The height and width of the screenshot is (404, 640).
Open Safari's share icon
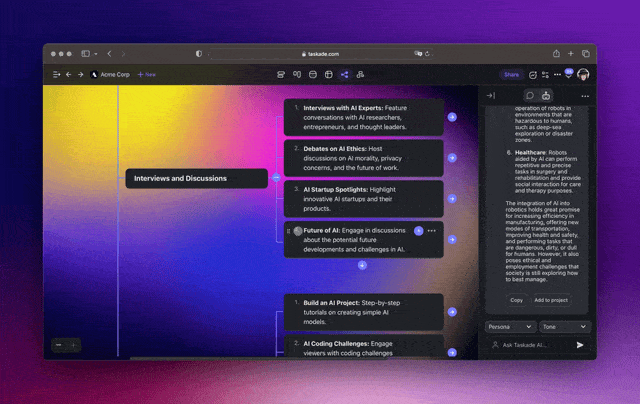(x=556, y=53)
